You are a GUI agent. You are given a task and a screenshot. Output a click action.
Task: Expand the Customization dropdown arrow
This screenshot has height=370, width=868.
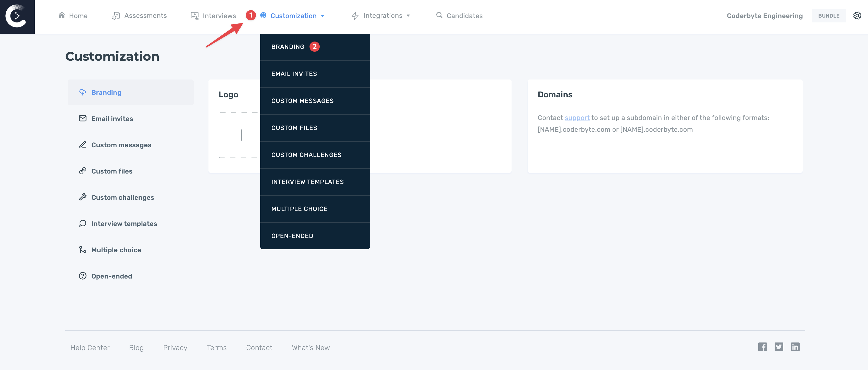323,16
